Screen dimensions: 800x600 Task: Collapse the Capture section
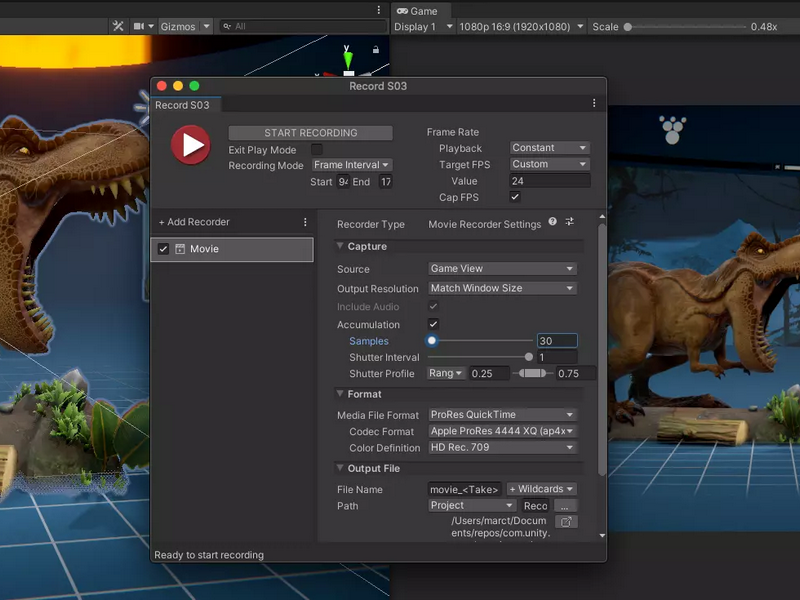click(x=340, y=246)
